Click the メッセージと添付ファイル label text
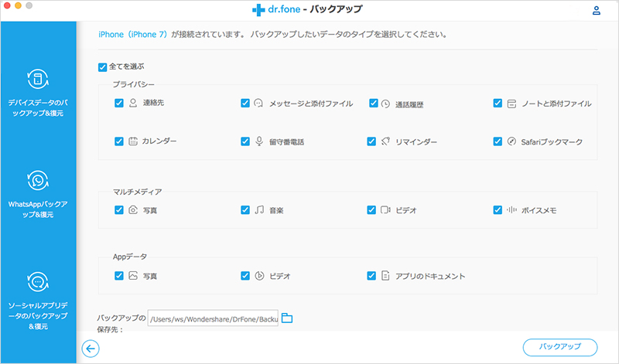The width and height of the screenshot is (619, 364). click(x=311, y=104)
